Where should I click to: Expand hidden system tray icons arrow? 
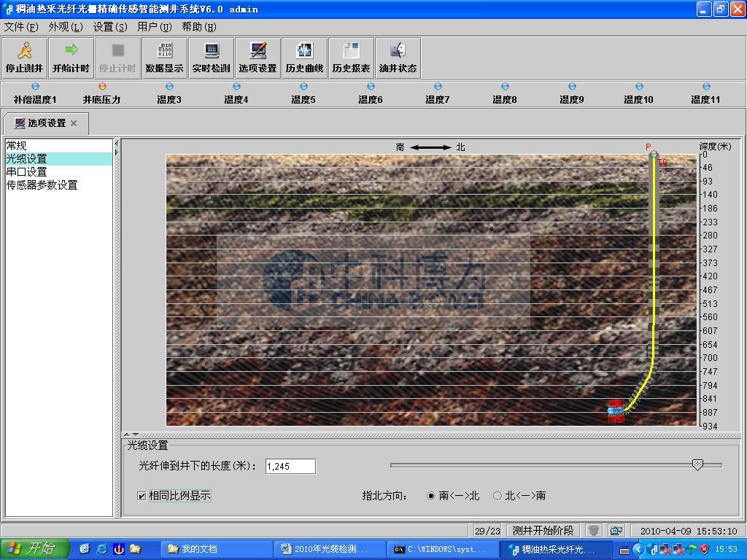pyautogui.click(x=639, y=550)
